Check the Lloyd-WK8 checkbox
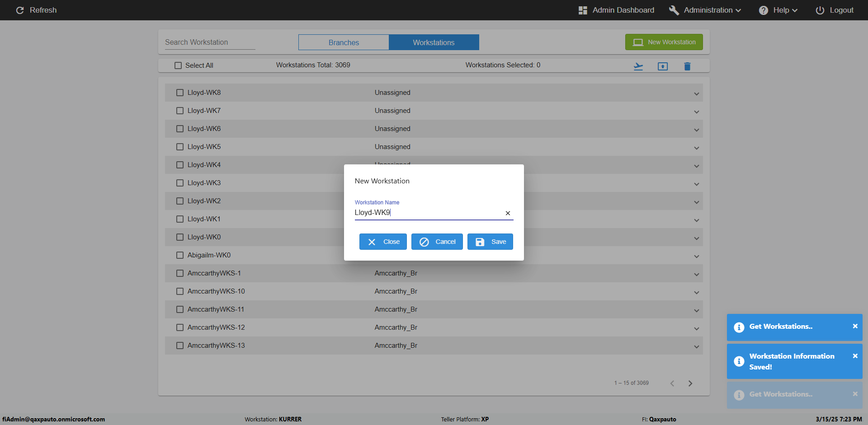Screen dimensions: 868x425 180,93
